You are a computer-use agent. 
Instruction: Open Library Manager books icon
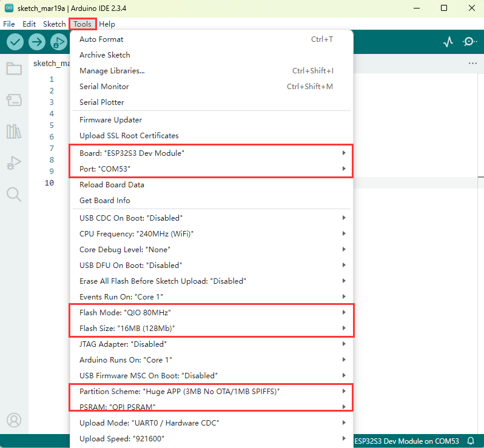pos(14,132)
